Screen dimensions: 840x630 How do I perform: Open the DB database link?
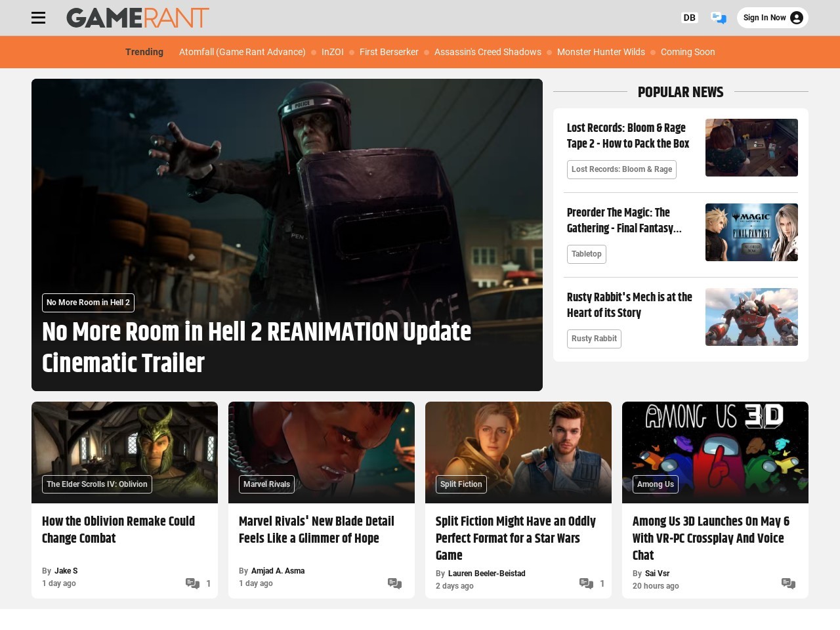689,18
